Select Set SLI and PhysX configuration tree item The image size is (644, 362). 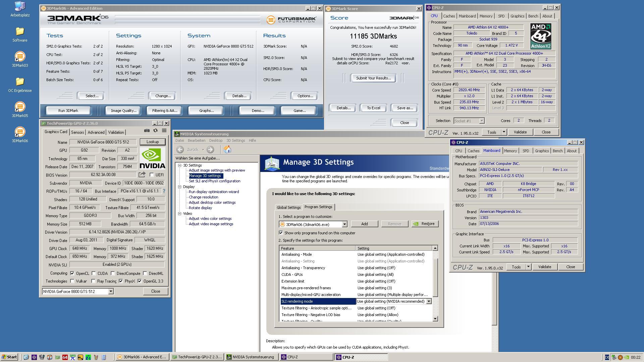pyautogui.click(x=214, y=181)
